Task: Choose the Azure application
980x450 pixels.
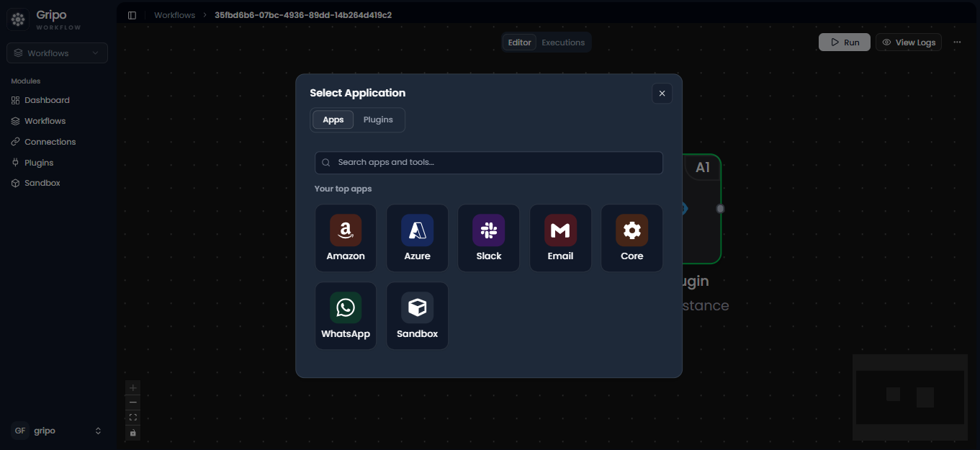Action: [417, 238]
